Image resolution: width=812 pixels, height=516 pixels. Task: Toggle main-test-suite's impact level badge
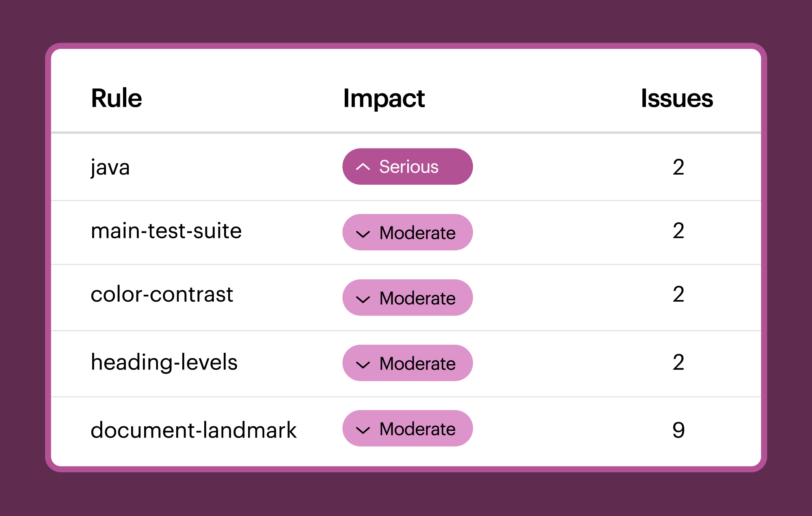point(407,233)
